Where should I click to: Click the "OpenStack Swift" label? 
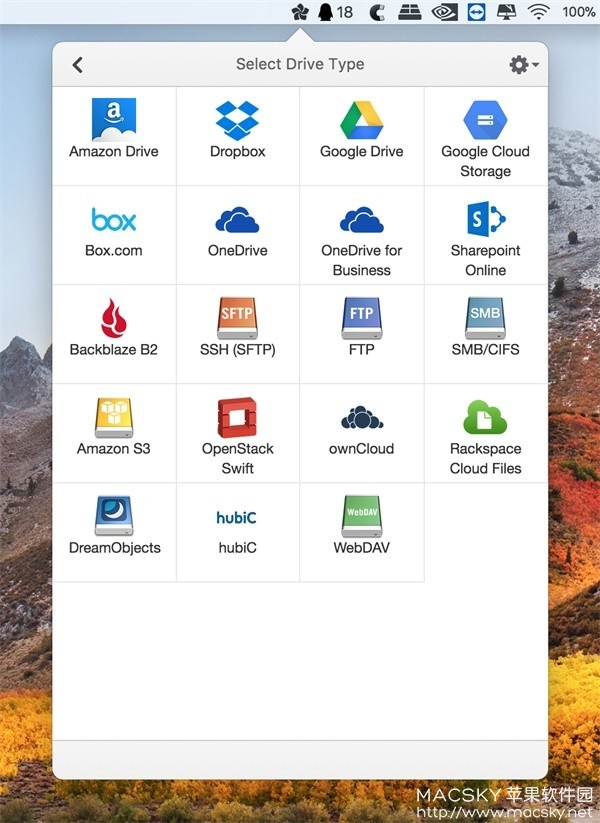coord(237,458)
